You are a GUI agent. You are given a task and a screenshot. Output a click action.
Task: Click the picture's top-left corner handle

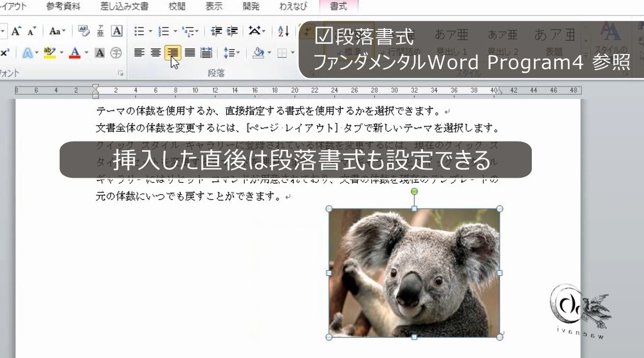click(329, 208)
